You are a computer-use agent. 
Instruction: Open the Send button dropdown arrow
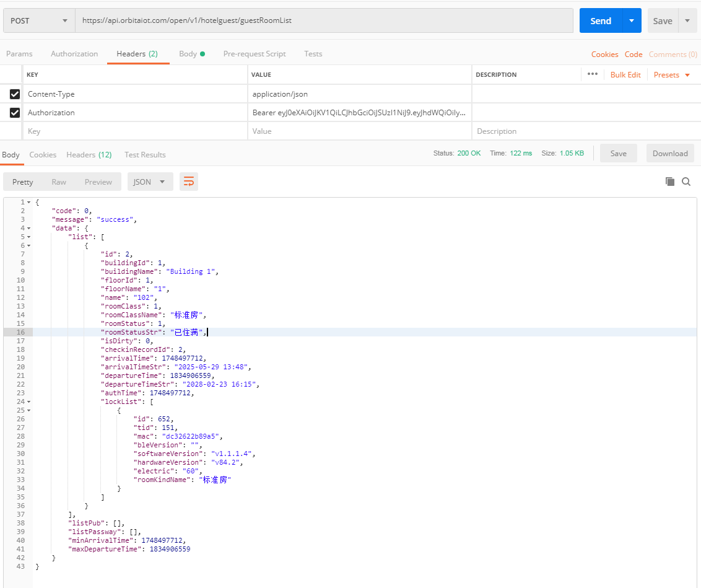tap(631, 20)
